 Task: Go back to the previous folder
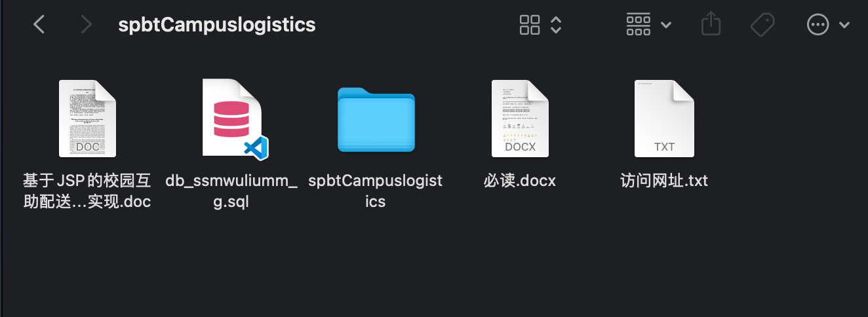[x=39, y=25]
